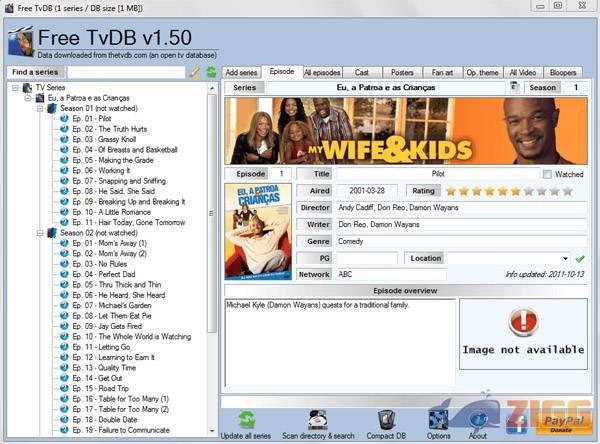Screen dimensions: 600x444
Task: Click the small icon left of Season label
Action: tap(514, 87)
